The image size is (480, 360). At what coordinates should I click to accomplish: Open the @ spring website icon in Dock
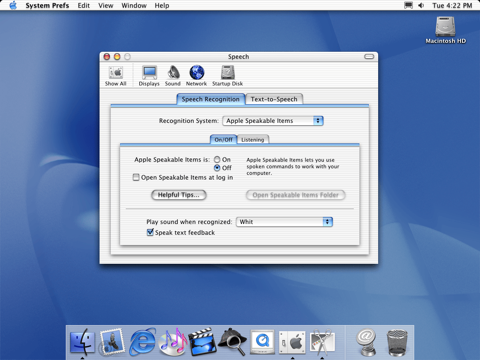point(366,342)
